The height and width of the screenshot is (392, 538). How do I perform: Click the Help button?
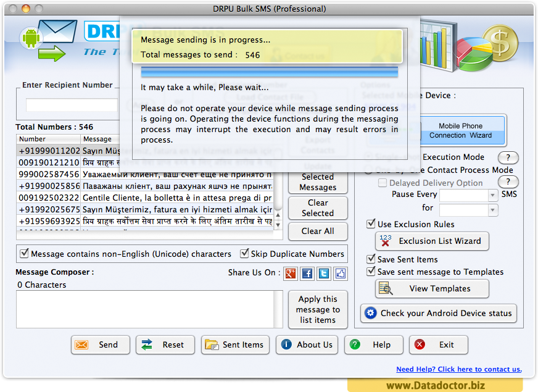click(x=374, y=344)
